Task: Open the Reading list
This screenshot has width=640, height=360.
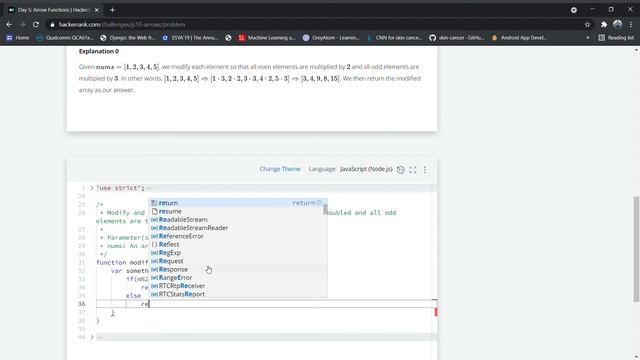Action: coord(616,38)
